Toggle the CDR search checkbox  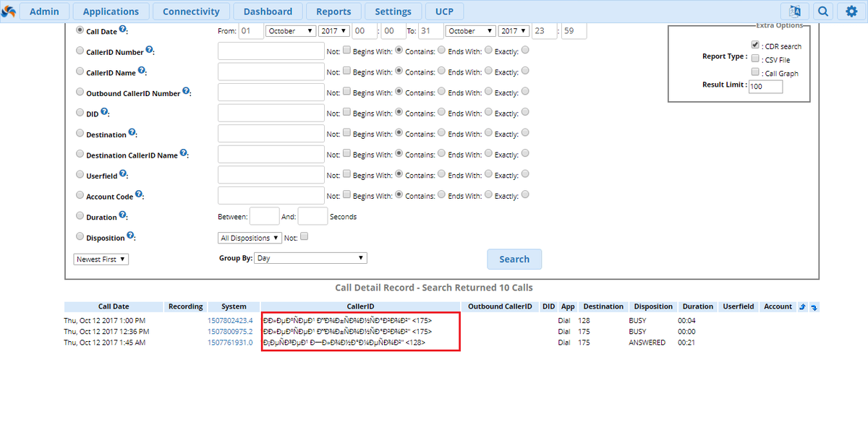(x=756, y=45)
